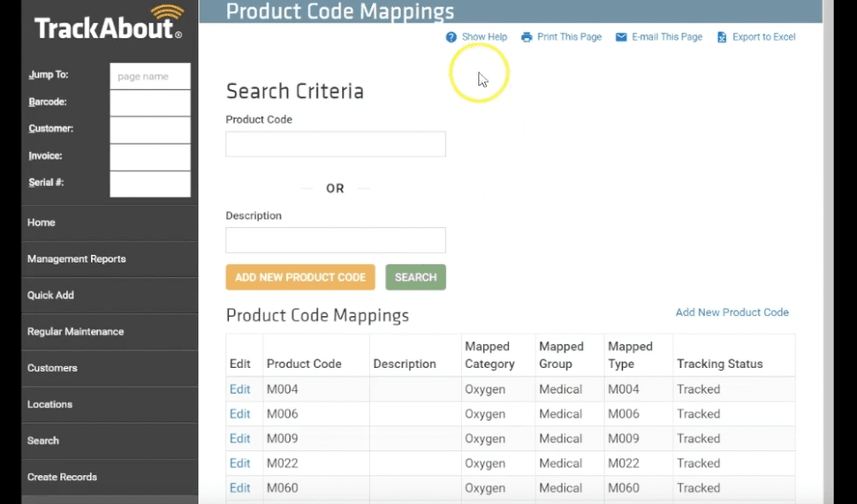
Task: Open Management Reports in the sidebar
Action: pyautogui.click(x=77, y=260)
